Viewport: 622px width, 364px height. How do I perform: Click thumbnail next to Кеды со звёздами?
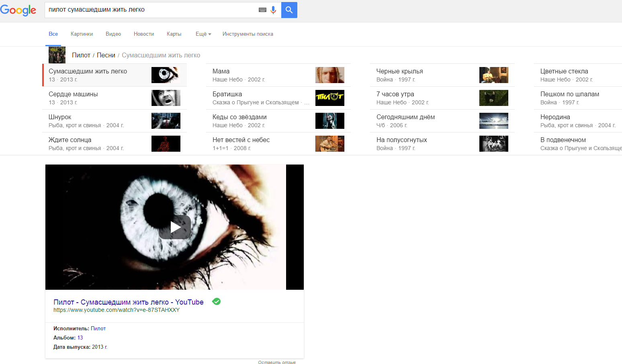point(330,121)
